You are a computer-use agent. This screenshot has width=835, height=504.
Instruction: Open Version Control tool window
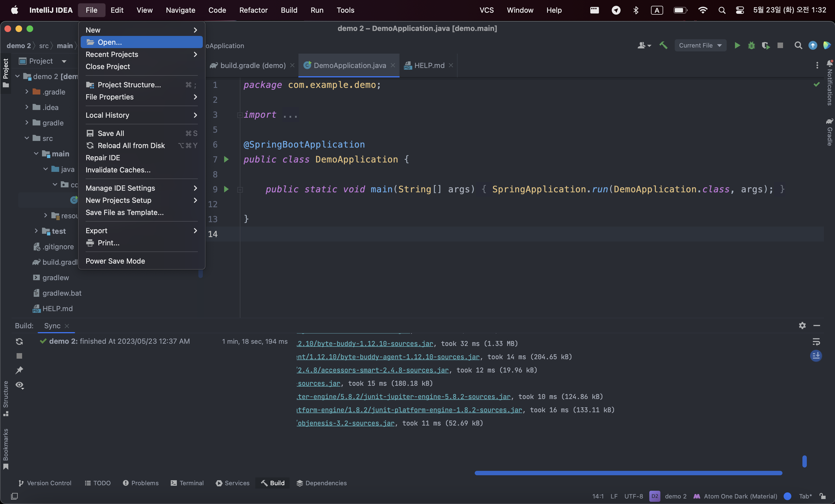(45, 483)
